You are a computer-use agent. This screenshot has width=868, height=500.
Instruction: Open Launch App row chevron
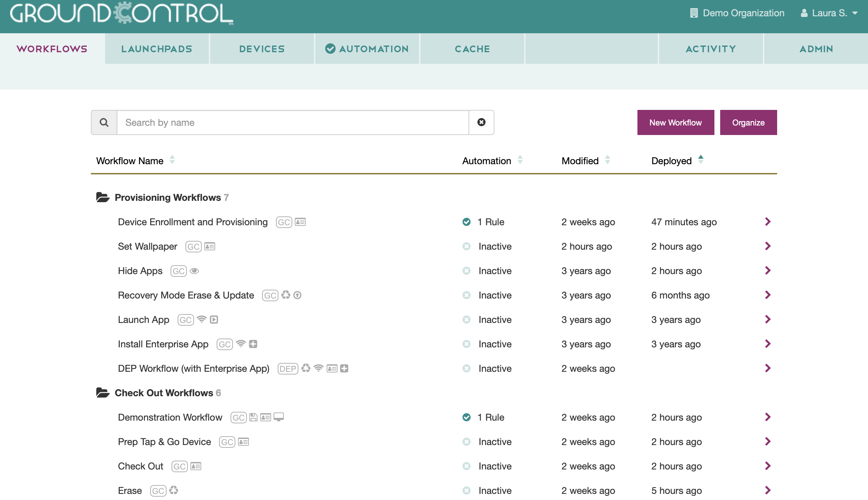click(x=768, y=319)
